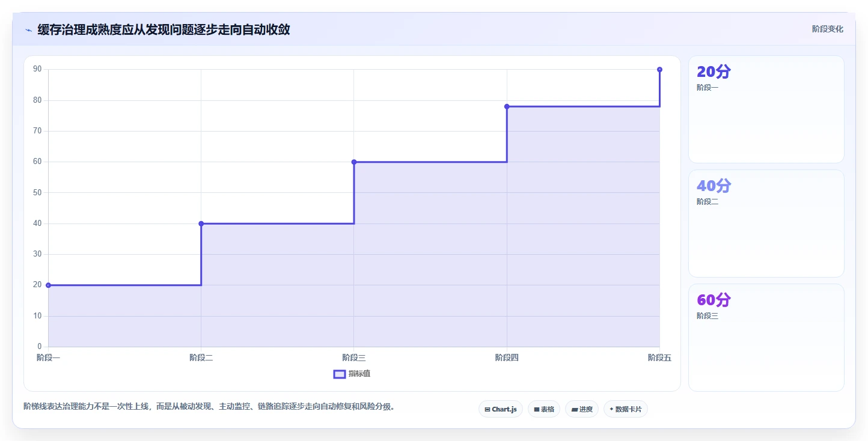Click the 进度 tag button

click(x=582, y=409)
